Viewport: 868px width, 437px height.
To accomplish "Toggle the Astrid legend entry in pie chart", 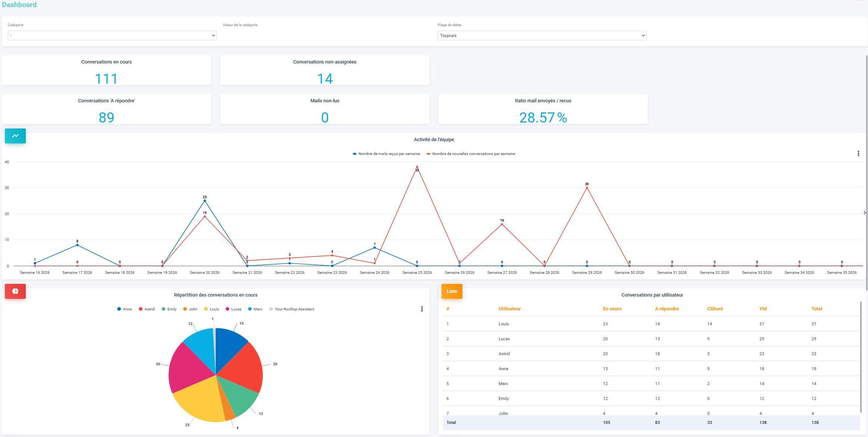I will 147,309.
